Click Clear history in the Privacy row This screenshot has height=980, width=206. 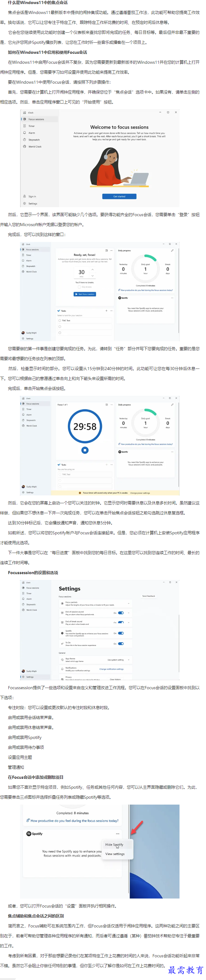pos(115,679)
